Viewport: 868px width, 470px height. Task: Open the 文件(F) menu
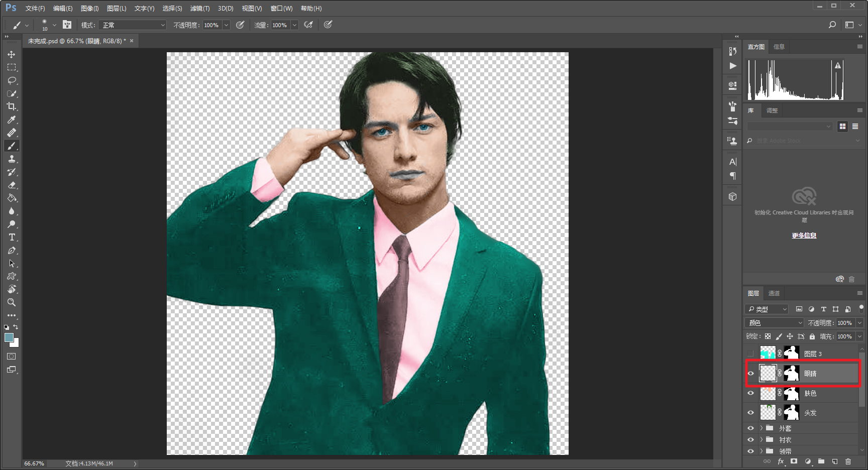[x=35, y=9]
